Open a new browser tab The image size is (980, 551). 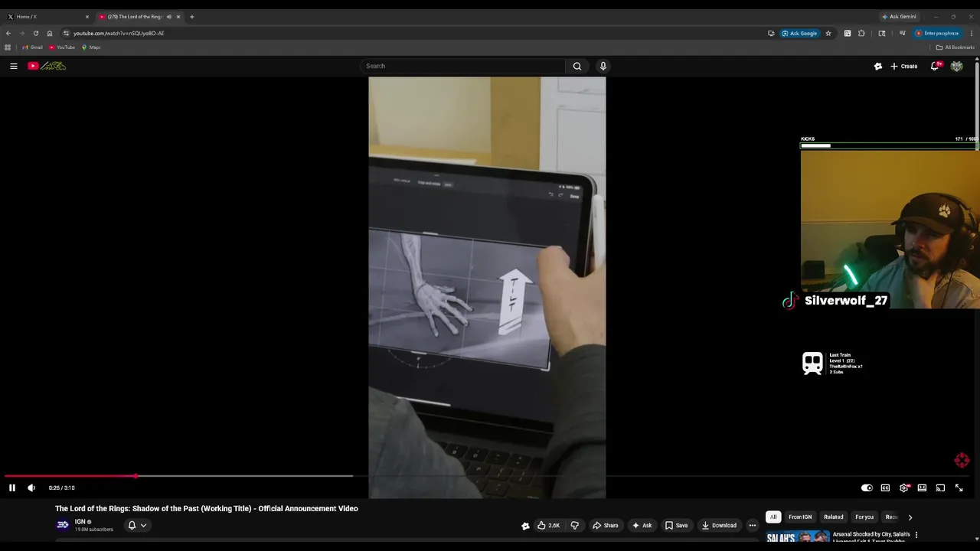[191, 17]
